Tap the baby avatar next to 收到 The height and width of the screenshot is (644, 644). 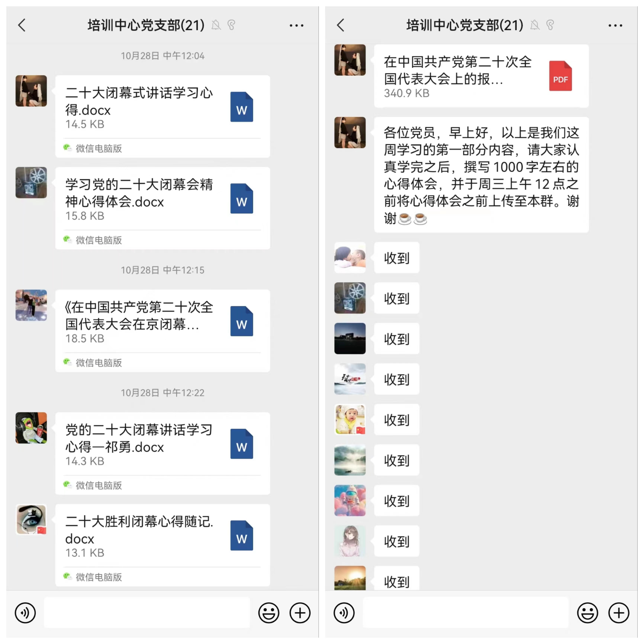[x=350, y=419]
